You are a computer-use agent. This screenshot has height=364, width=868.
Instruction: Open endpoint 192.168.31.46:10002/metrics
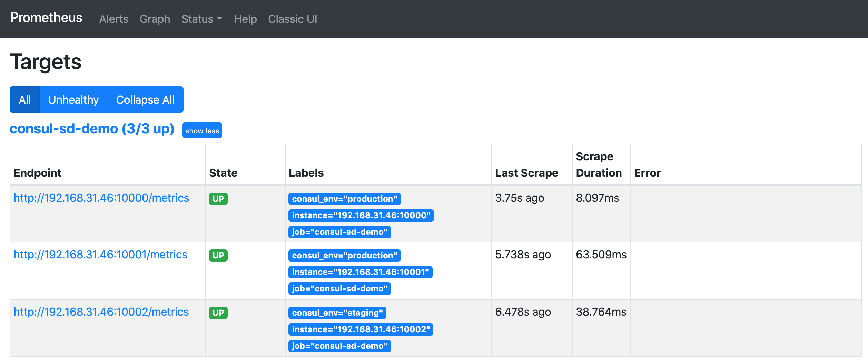point(101,312)
